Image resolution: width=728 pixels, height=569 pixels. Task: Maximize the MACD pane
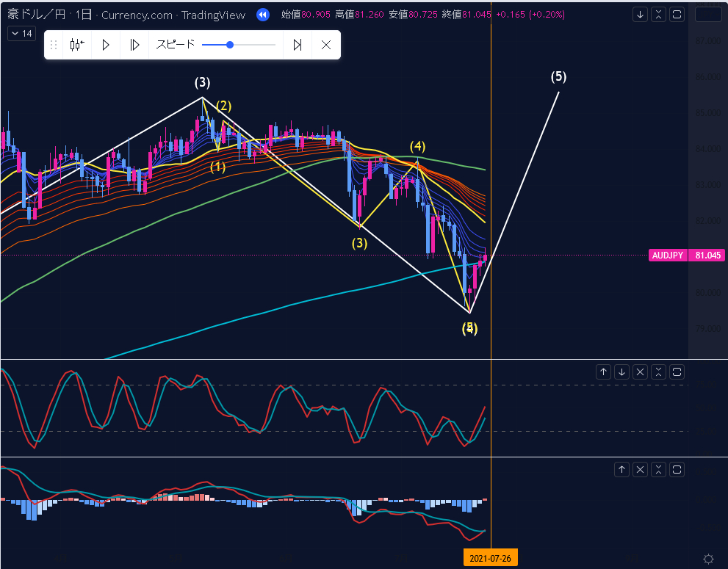(x=677, y=469)
